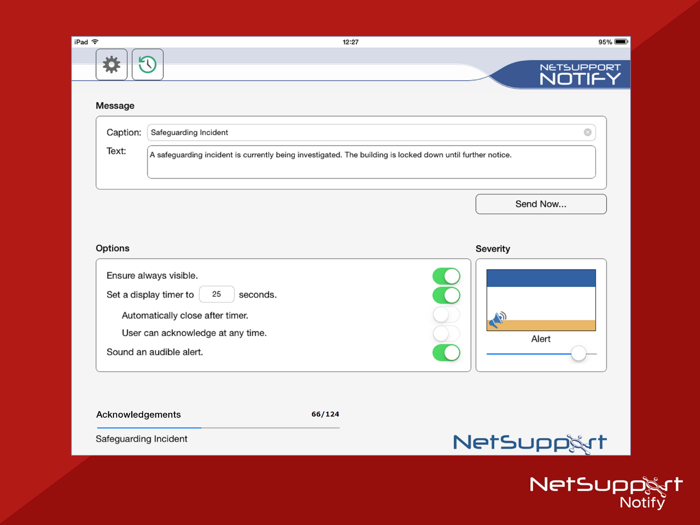Image resolution: width=700 pixels, height=525 pixels.
Task: Click the Caption input field
Action: pyautogui.click(x=371, y=132)
